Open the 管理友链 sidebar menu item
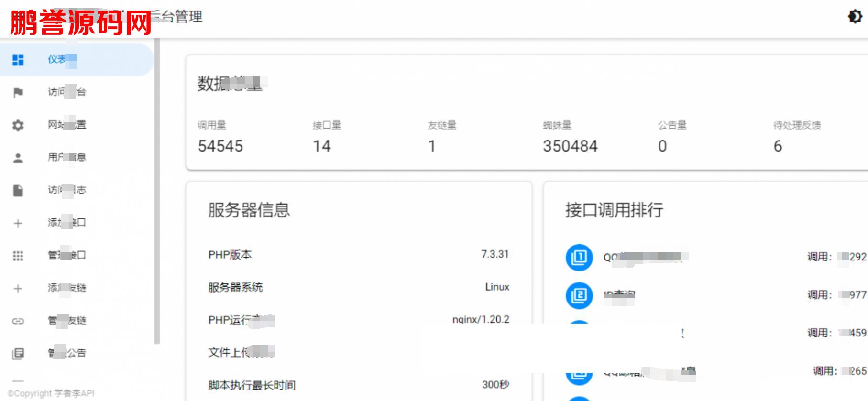 pyautogui.click(x=67, y=320)
